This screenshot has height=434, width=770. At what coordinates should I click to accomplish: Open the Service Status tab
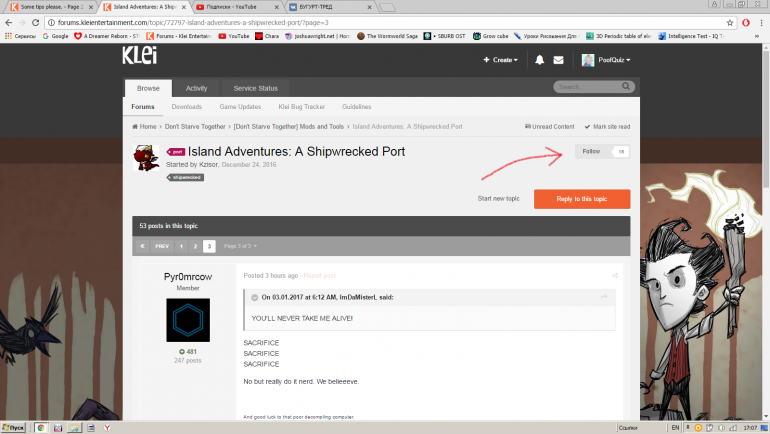pos(255,88)
